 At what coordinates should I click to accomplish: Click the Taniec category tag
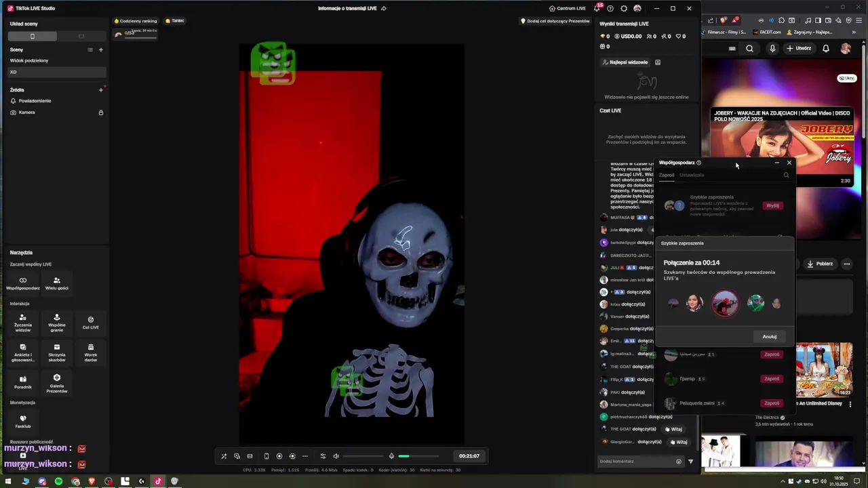coord(175,21)
